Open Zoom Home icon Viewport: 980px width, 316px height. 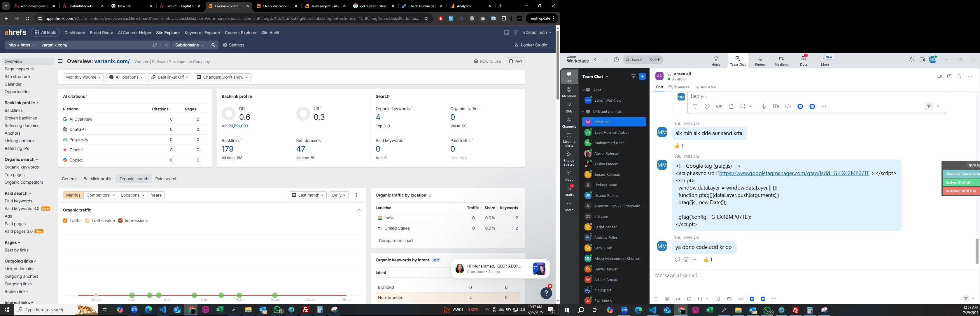(x=716, y=61)
